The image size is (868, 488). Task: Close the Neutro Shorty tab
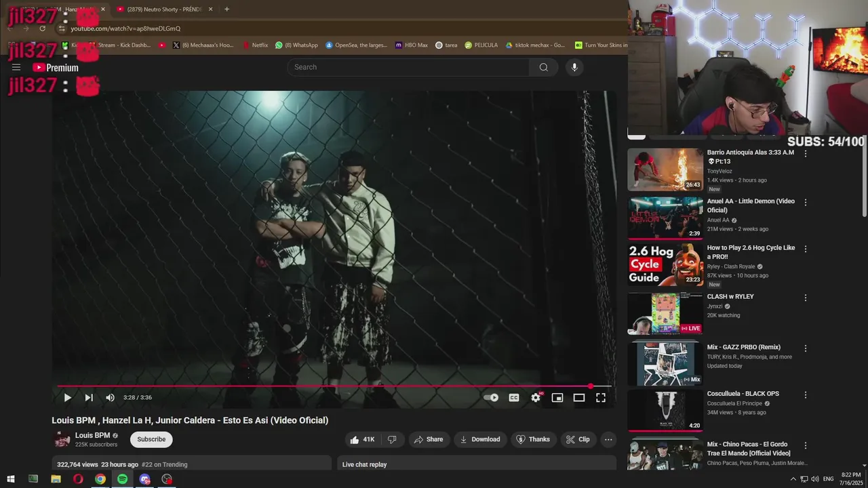(x=210, y=9)
